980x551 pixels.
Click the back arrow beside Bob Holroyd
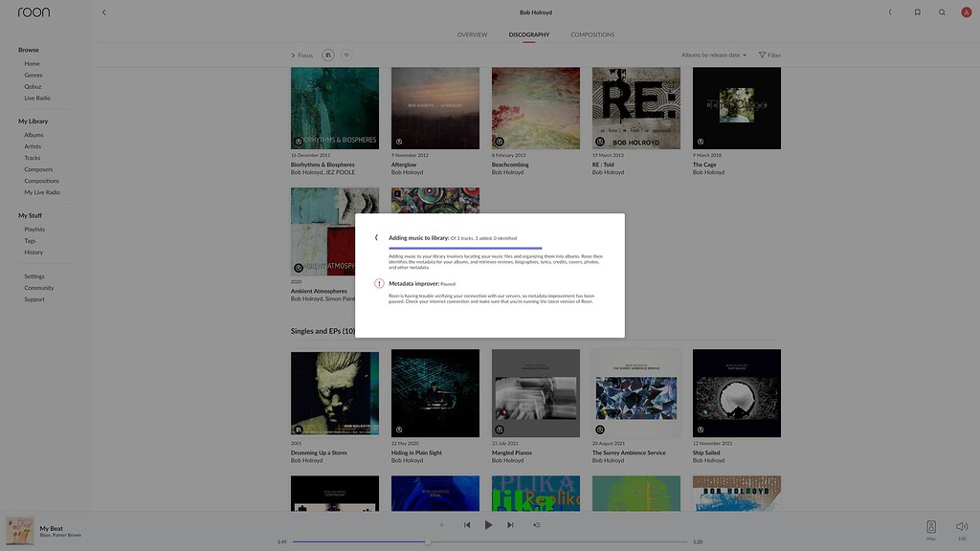pyautogui.click(x=103, y=11)
